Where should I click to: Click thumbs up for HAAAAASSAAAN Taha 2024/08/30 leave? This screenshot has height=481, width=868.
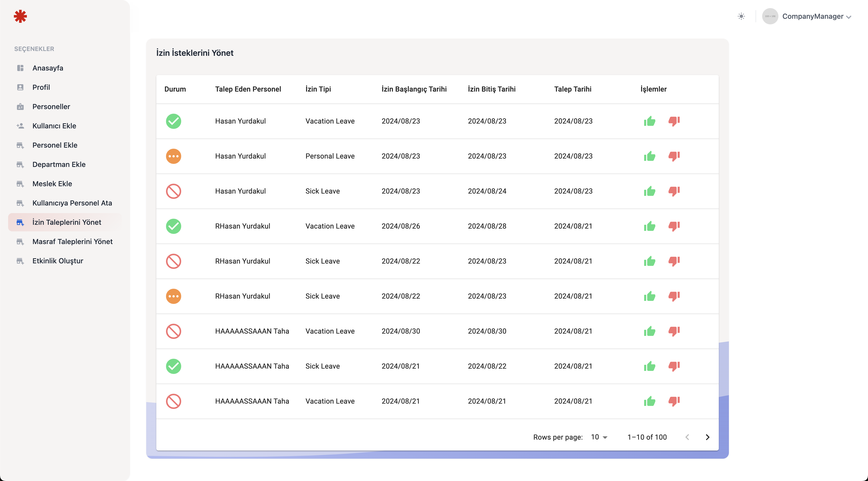point(649,331)
